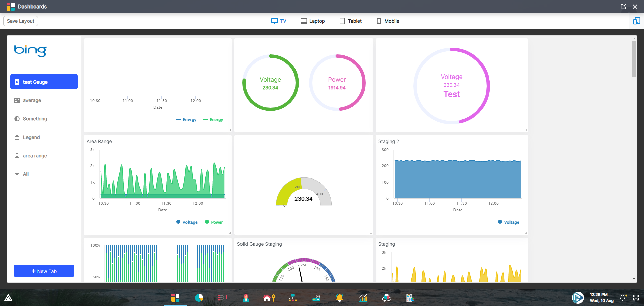Open the Test link in the Voltage gauge
This screenshot has height=306, width=644.
(x=451, y=94)
